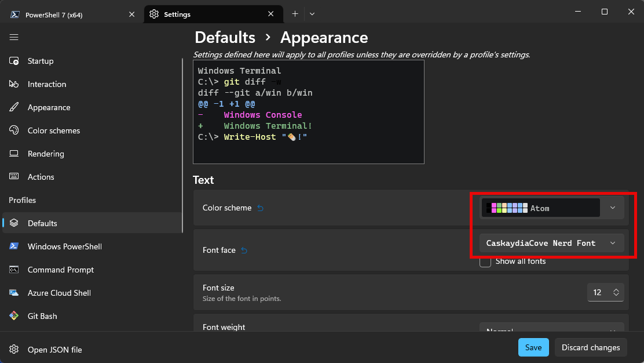The height and width of the screenshot is (363, 644).
Task: Open the hamburger navigation menu
Action: click(x=14, y=38)
